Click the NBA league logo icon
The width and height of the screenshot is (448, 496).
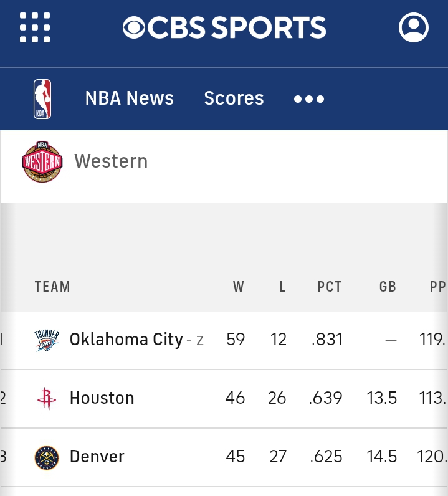(42, 99)
